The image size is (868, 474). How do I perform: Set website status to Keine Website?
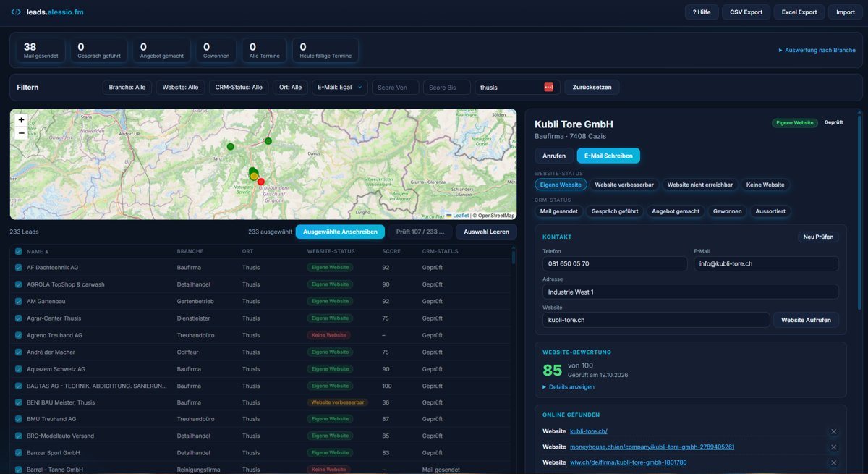[x=765, y=185]
